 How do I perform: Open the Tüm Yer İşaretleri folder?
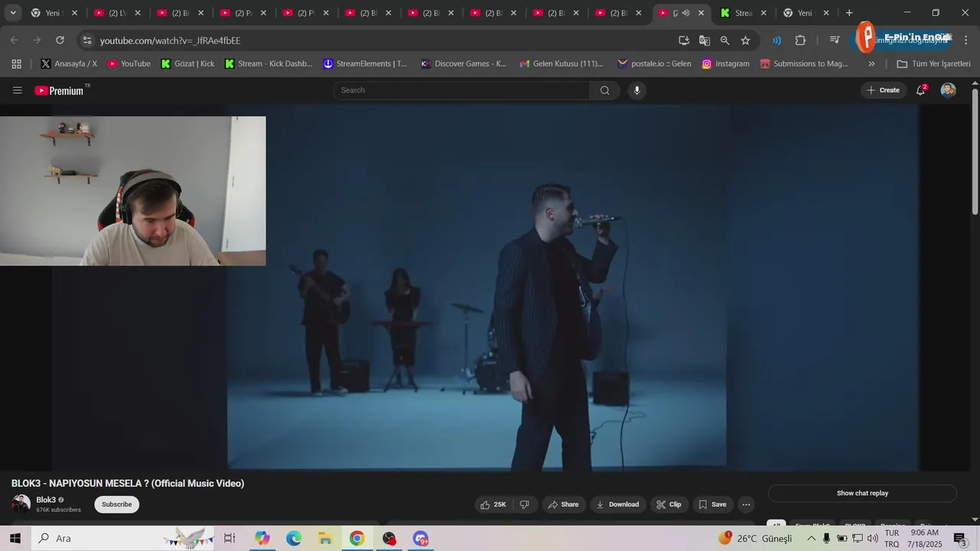point(933,64)
